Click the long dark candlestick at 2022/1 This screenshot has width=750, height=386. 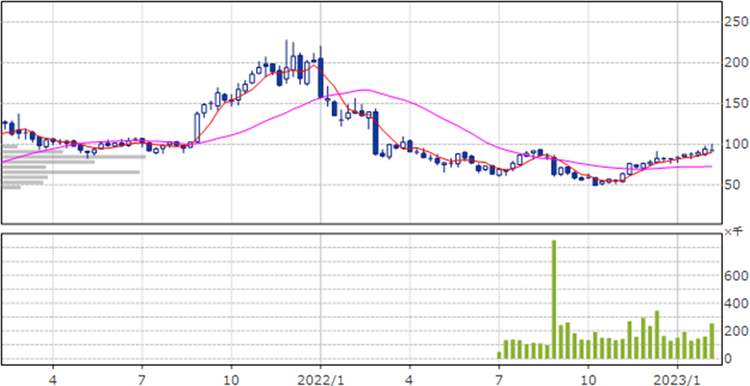click(x=320, y=77)
